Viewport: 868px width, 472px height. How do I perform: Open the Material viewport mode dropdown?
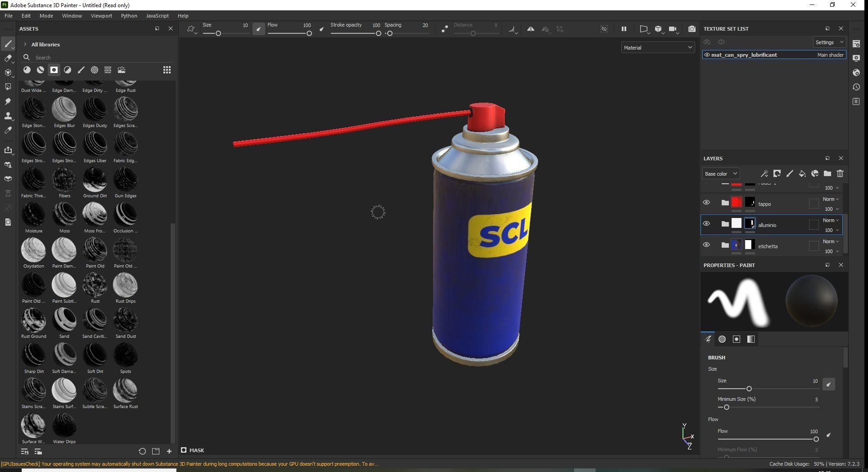(x=658, y=47)
